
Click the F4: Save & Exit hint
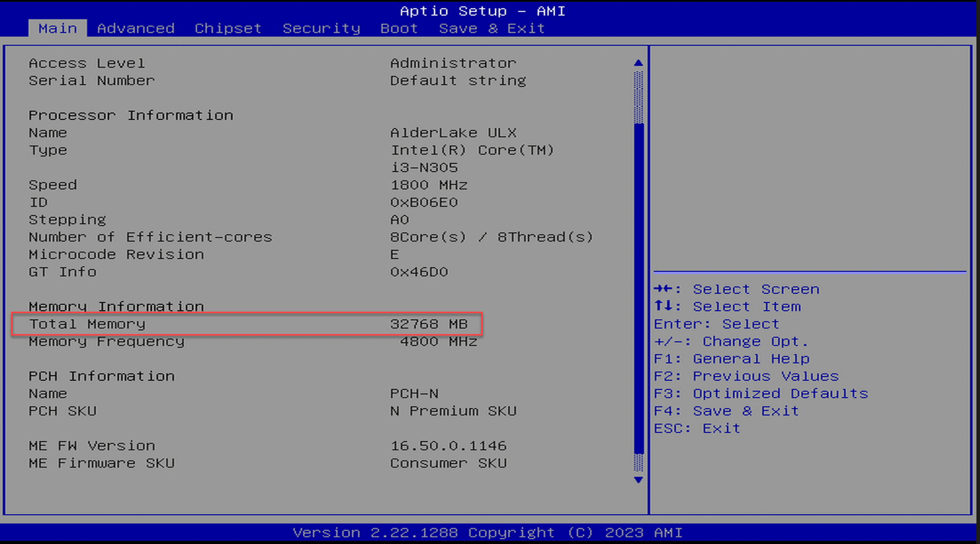[x=726, y=411]
